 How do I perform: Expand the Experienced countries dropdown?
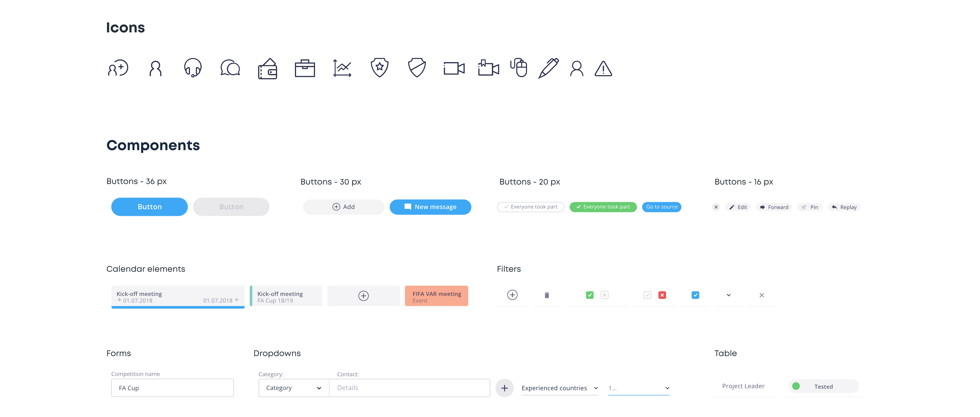point(559,388)
